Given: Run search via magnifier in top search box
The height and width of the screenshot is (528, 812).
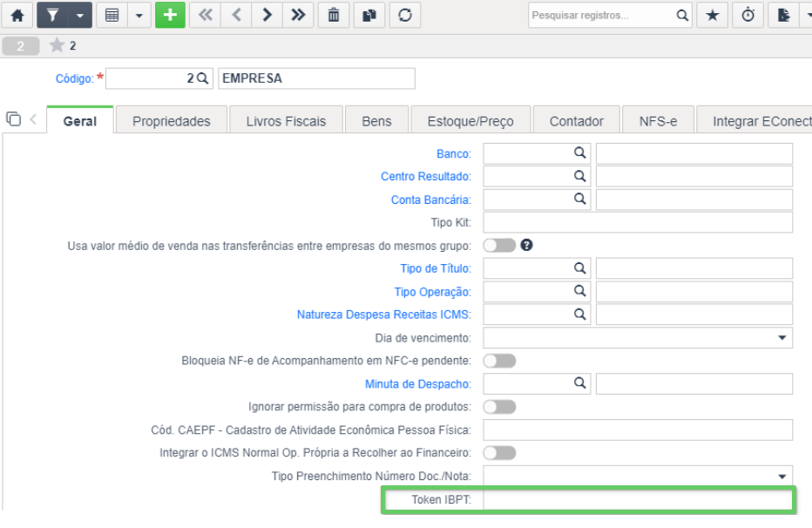Looking at the screenshot, I should click(682, 15).
